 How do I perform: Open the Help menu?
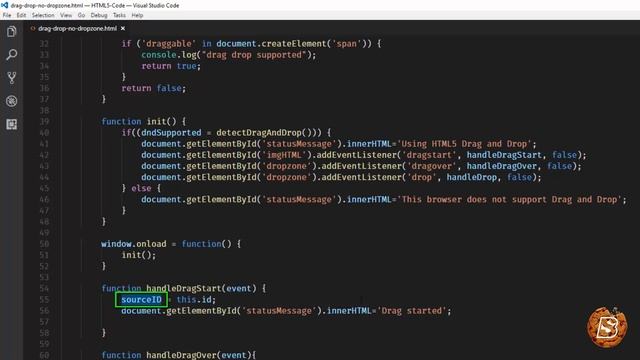(137, 15)
